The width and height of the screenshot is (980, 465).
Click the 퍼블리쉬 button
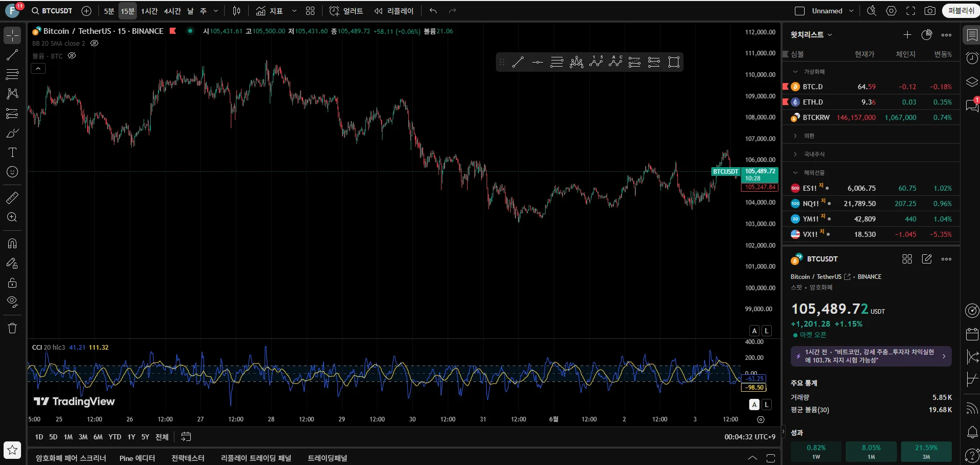[961, 11]
